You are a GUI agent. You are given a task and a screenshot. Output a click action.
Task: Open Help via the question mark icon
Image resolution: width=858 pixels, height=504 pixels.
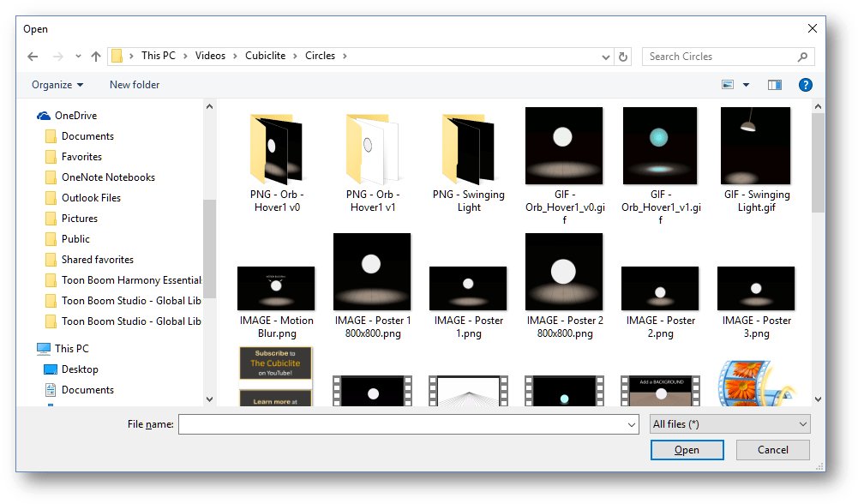[804, 84]
